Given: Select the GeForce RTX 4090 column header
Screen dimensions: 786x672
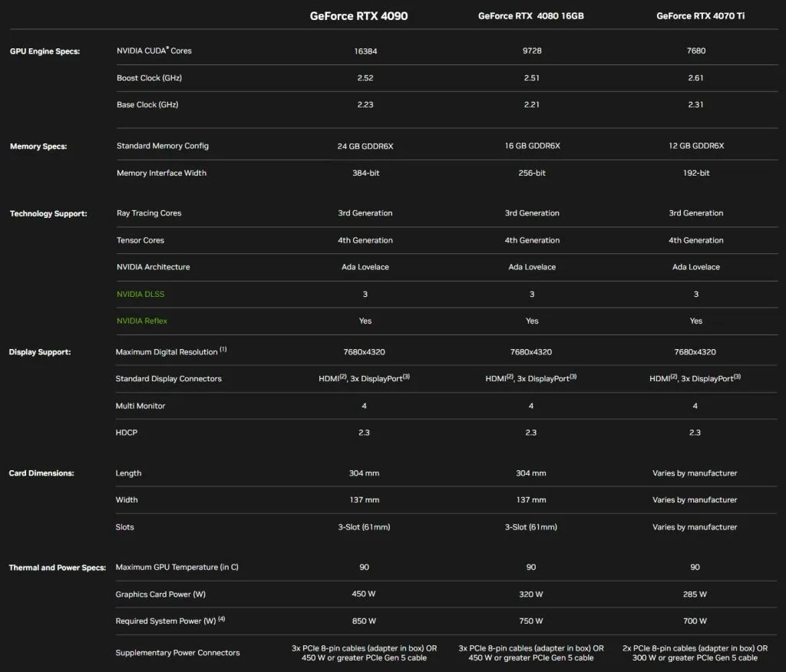Looking at the screenshot, I should click(358, 15).
